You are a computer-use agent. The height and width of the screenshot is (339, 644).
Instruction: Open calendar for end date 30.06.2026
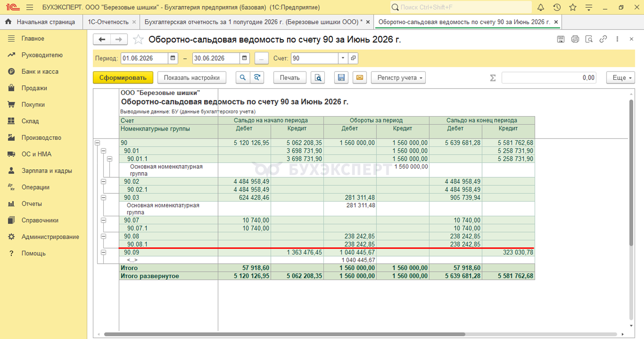point(245,58)
